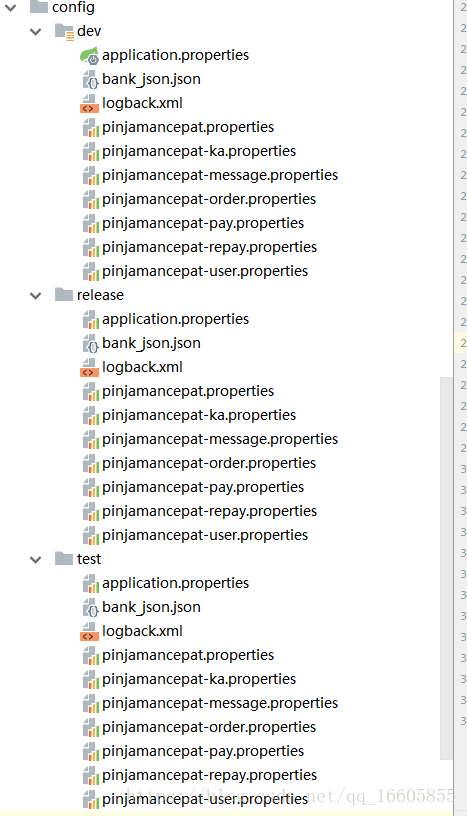Screen dimensions: 467x816
Task: Click JSON file icon under test folder
Action: (90, 607)
